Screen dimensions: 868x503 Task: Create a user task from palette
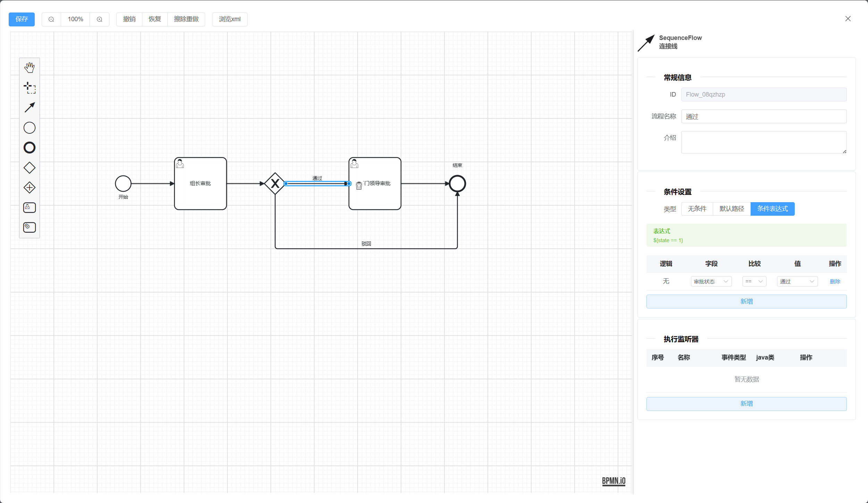(x=30, y=208)
